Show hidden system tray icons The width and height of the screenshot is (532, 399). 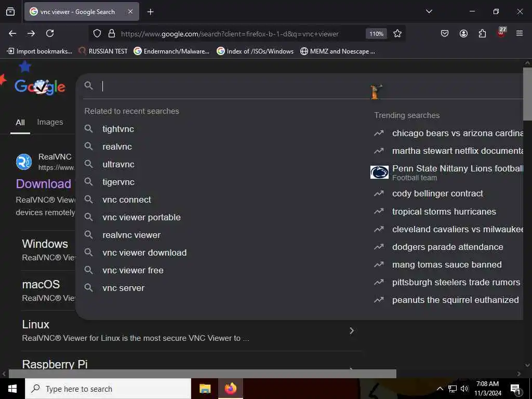pyautogui.click(x=440, y=389)
